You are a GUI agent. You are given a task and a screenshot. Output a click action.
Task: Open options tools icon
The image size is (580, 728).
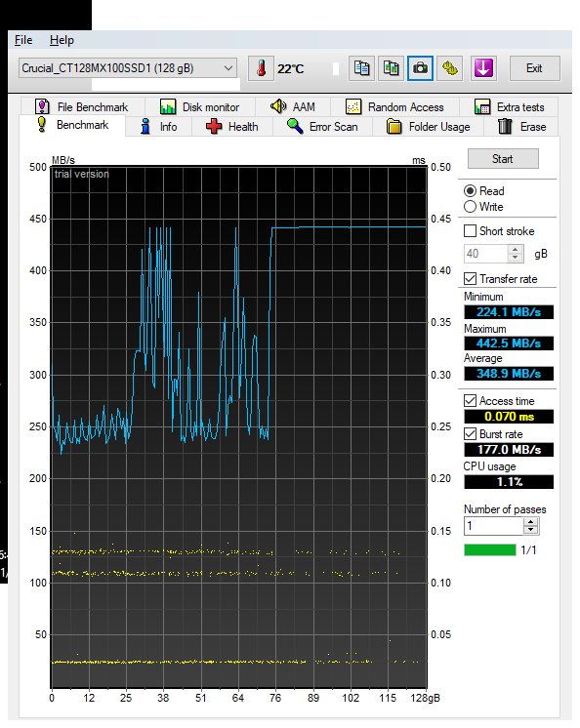coord(449,68)
